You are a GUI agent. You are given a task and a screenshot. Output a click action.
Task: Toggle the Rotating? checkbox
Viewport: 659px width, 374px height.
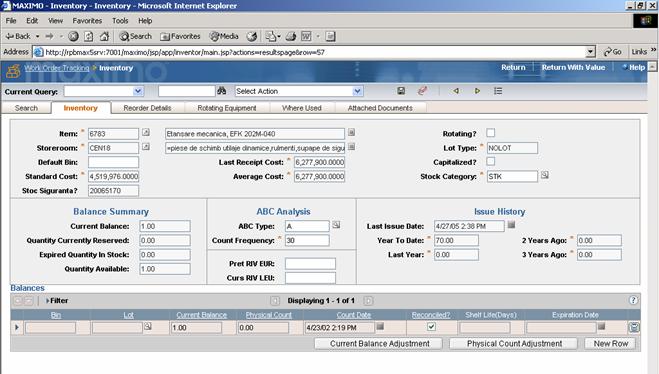coord(490,133)
